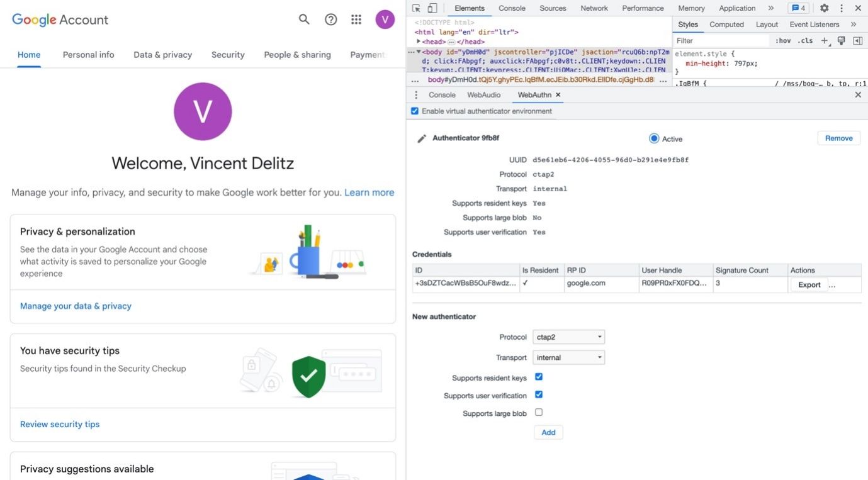Image resolution: width=868 pixels, height=480 pixels.
Task: Show more Styles sidebar tabs
Action: (x=854, y=25)
